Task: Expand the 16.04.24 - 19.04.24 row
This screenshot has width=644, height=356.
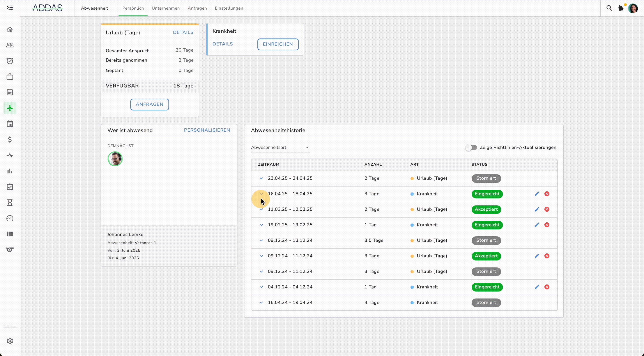Action: pos(261,303)
